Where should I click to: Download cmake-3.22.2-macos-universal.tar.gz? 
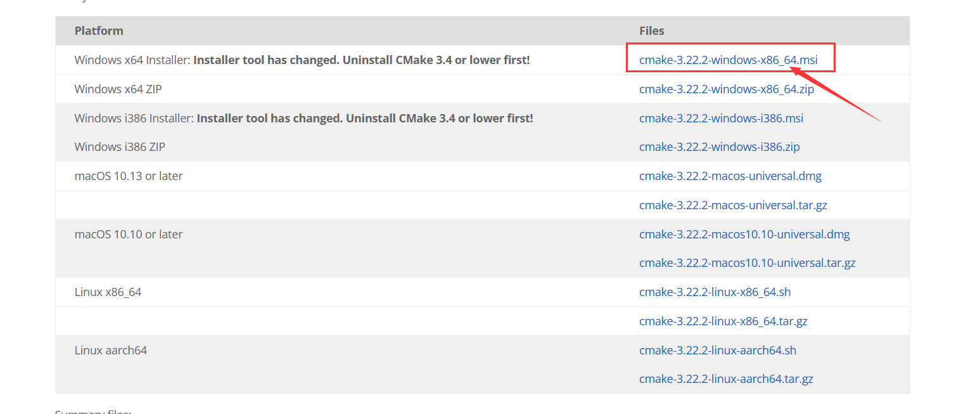tap(733, 205)
